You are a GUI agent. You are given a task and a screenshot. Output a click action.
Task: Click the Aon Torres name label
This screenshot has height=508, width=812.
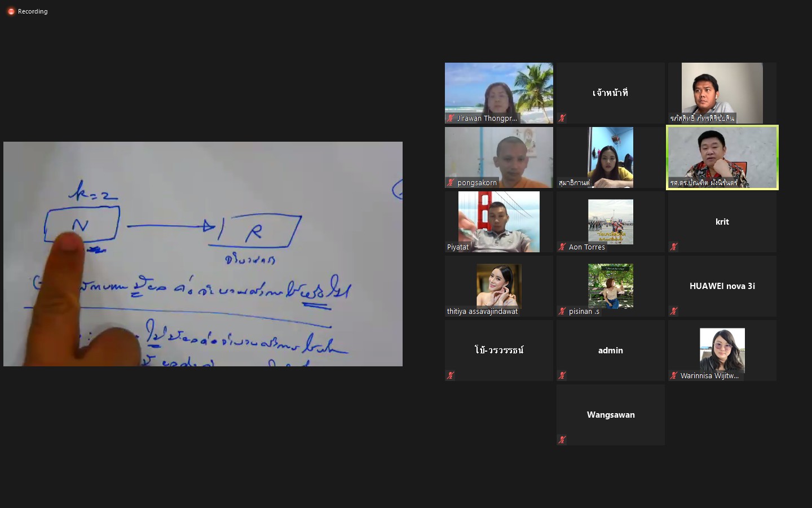click(586, 247)
